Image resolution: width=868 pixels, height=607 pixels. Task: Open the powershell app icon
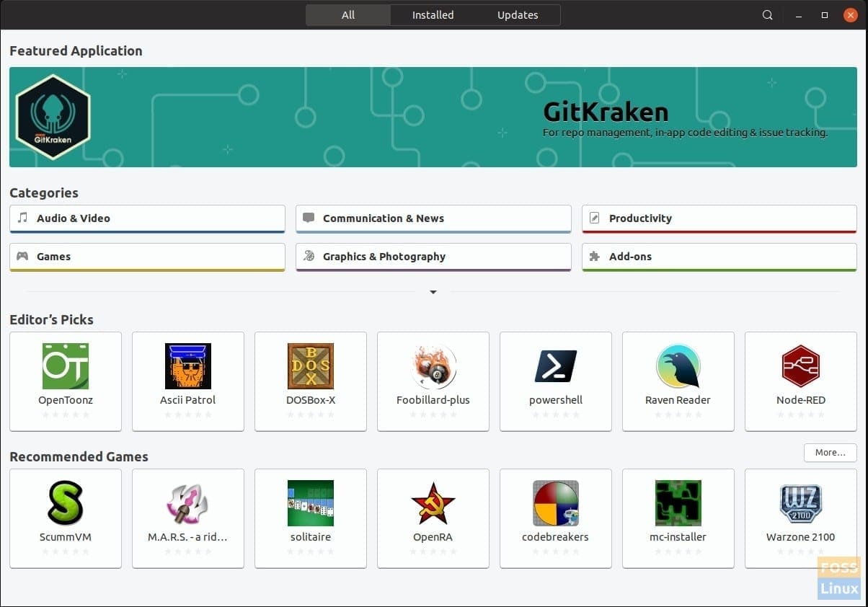coord(556,366)
